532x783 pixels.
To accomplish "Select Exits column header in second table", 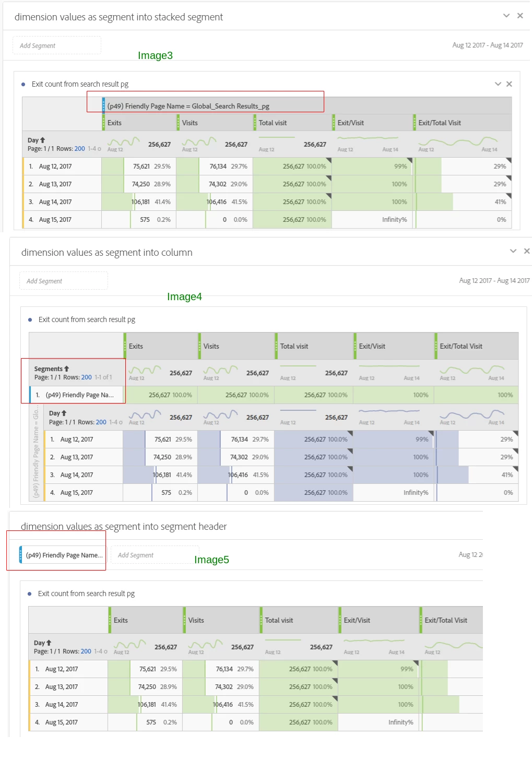I will coord(161,346).
